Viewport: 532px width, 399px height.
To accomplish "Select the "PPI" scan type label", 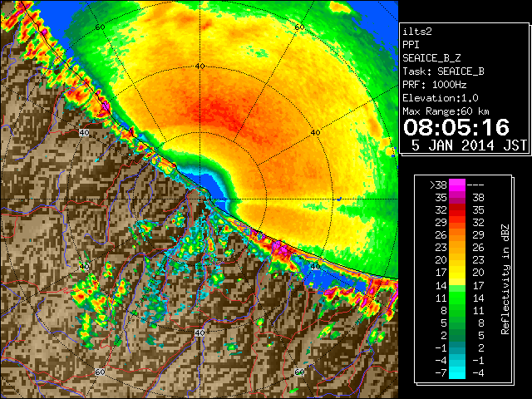I will coord(411,45).
